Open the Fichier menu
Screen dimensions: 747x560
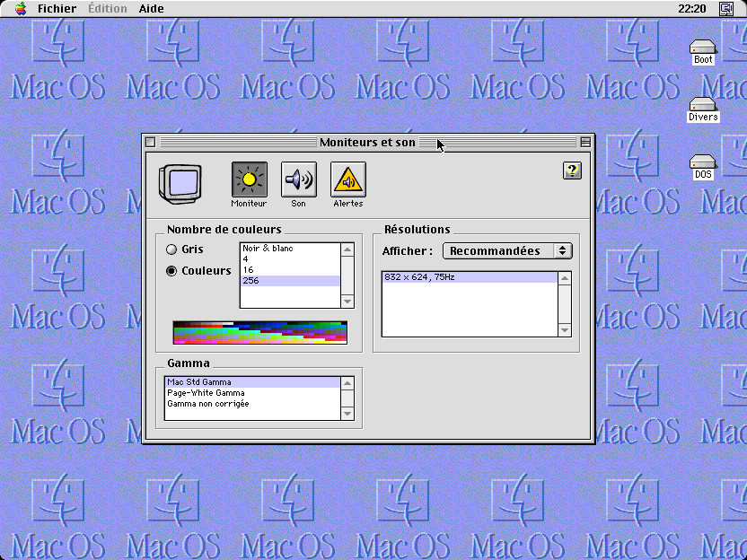[x=57, y=9]
